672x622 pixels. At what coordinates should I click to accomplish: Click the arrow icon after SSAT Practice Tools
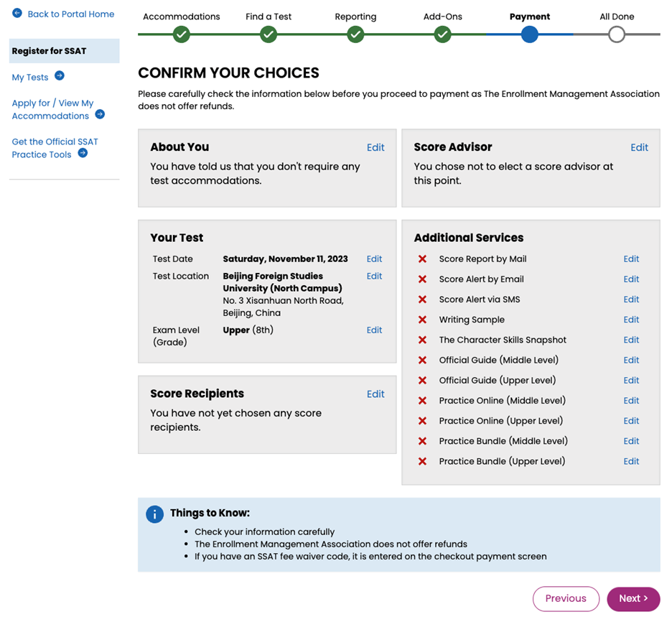click(x=83, y=153)
